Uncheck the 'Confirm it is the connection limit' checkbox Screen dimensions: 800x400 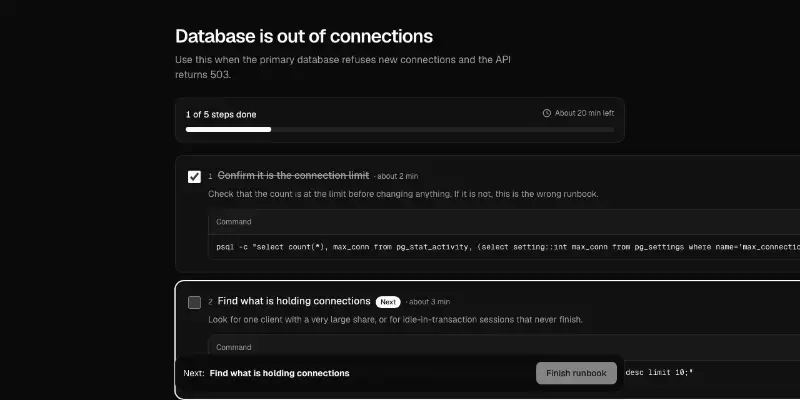point(194,177)
